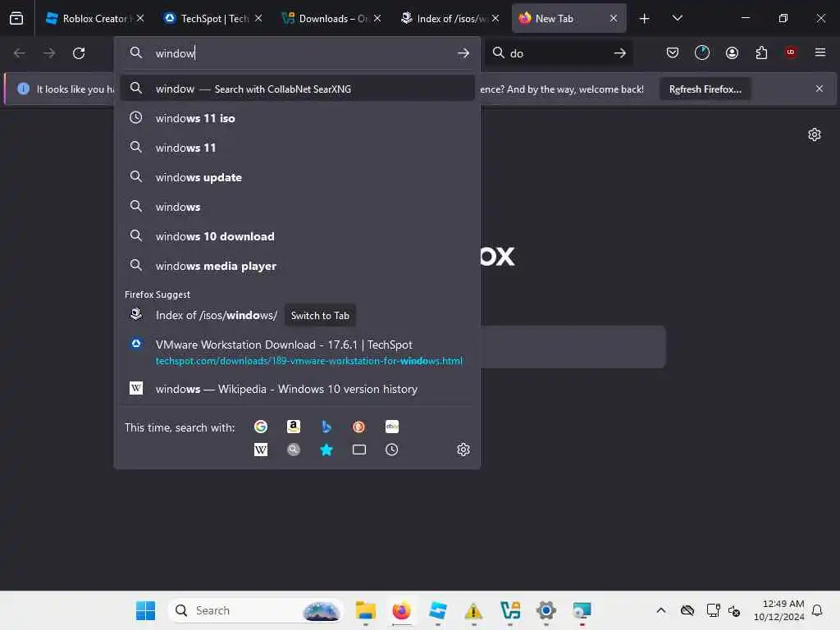This screenshot has width=840, height=630.
Task: Click the search bar go arrow
Action: [620, 53]
